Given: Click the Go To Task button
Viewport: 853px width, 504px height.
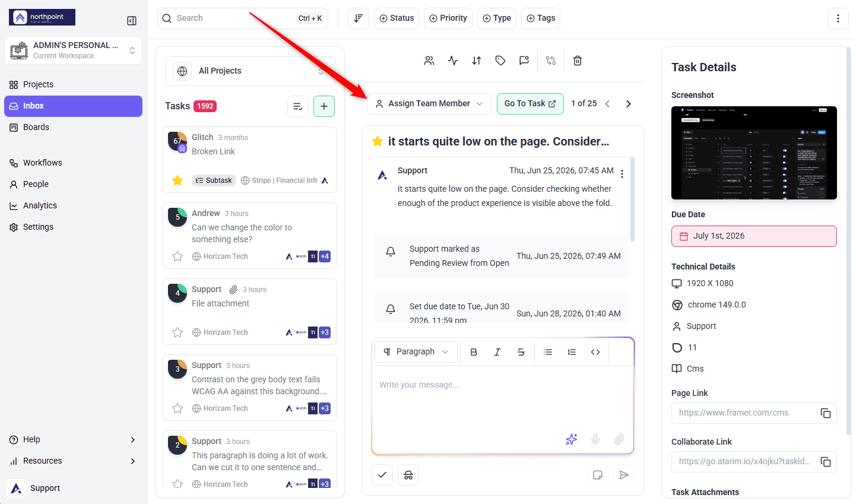Looking at the screenshot, I should (x=530, y=104).
